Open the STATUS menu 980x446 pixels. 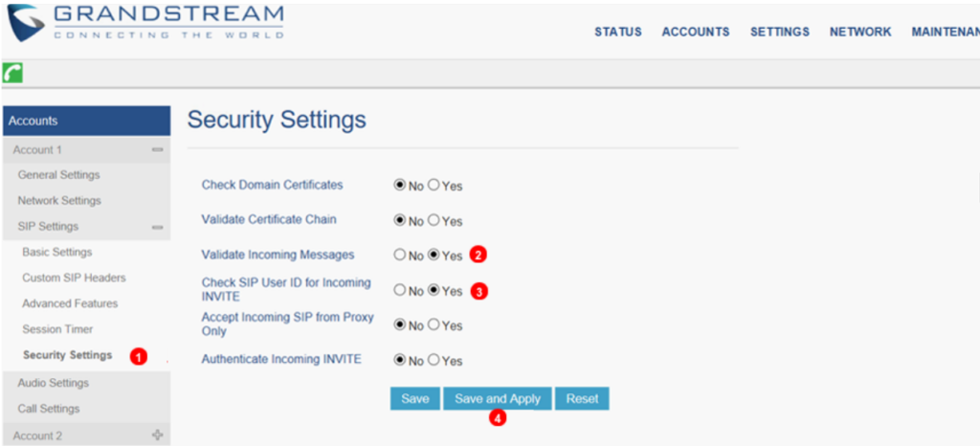[617, 32]
